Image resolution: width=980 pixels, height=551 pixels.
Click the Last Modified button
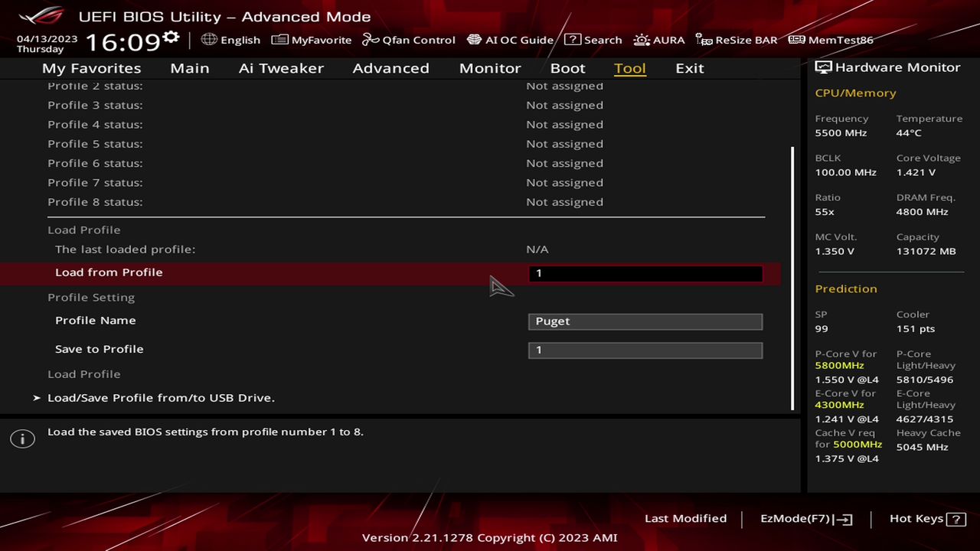tap(685, 519)
